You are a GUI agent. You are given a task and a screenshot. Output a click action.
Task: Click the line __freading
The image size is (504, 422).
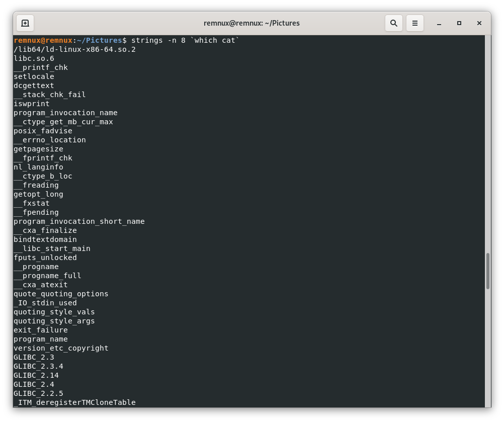click(x=36, y=185)
